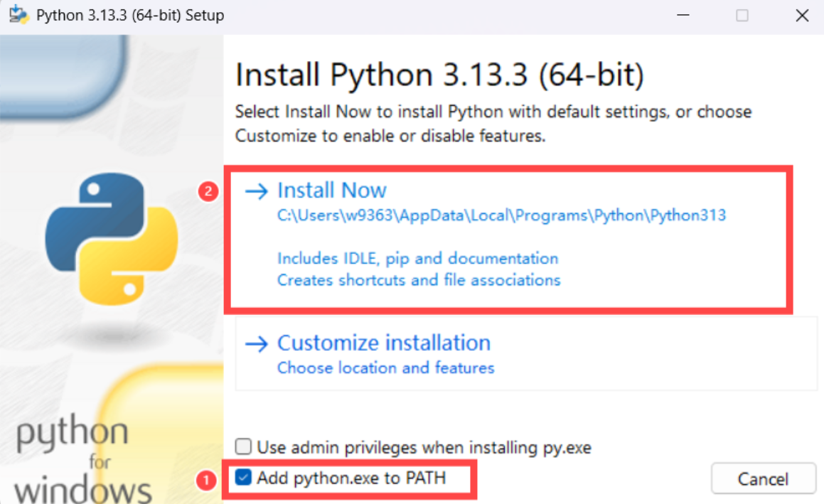Toggle the Add python.exe to PATH checkbox

(243, 478)
